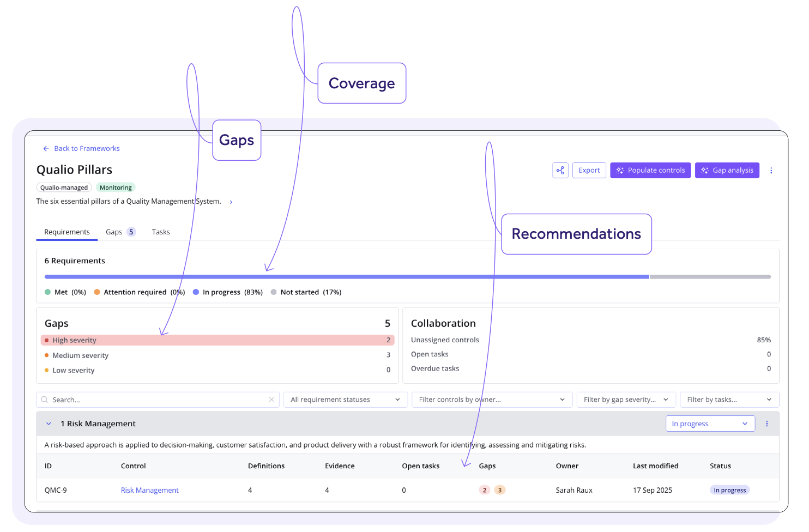
Task: Open the kebab menu for Risk Management section
Action: pos(767,424)
